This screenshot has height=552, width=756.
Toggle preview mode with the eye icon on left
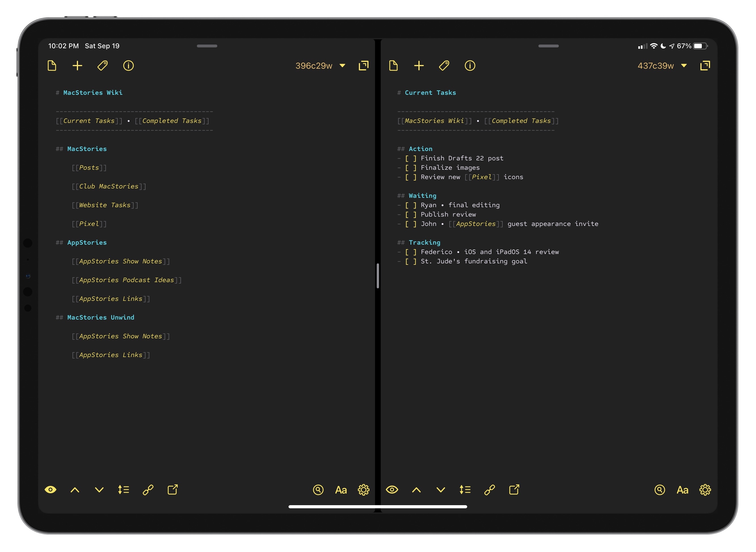tap(50, 490)
